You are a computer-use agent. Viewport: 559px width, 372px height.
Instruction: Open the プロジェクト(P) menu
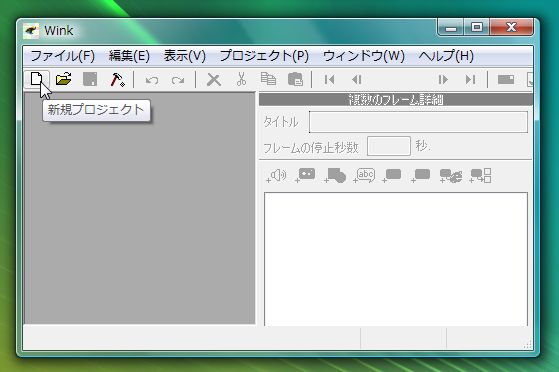tap(264, 56)
